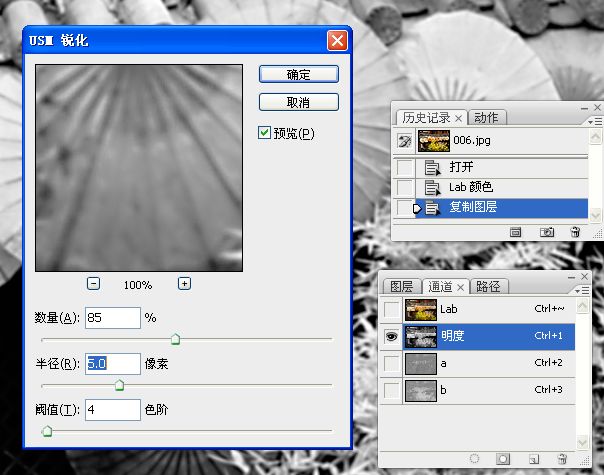The width and height of the screenshot is (604, 475).
Task: Select the Lab 颜色 history state
Action: click(502, 187)
